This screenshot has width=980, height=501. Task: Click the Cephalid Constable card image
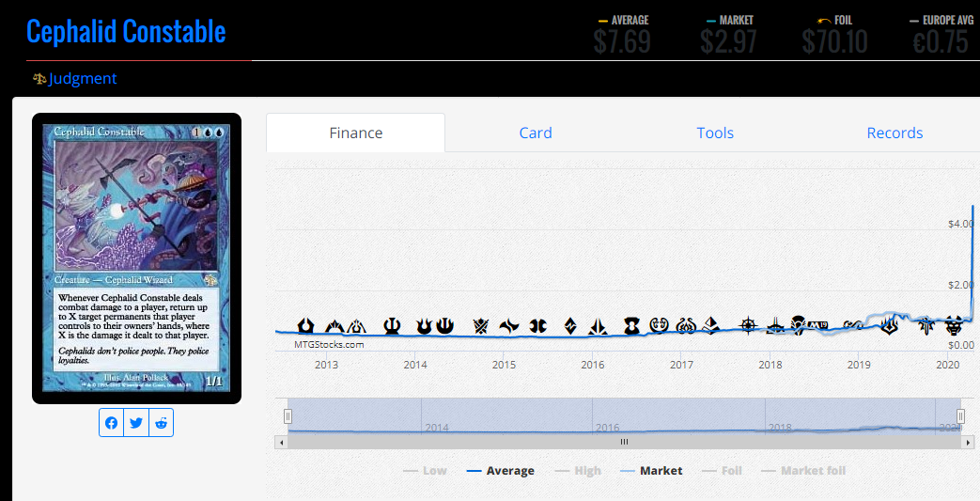click(136, 258)
